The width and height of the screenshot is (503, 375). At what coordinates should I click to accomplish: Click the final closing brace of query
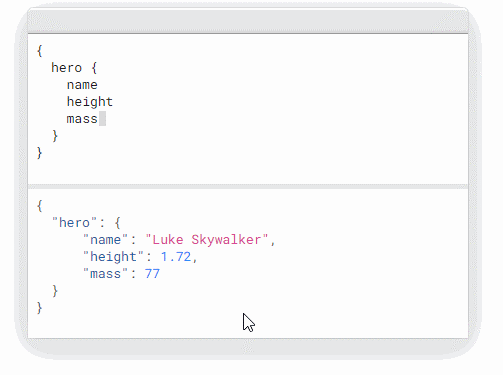pos(39,153)
